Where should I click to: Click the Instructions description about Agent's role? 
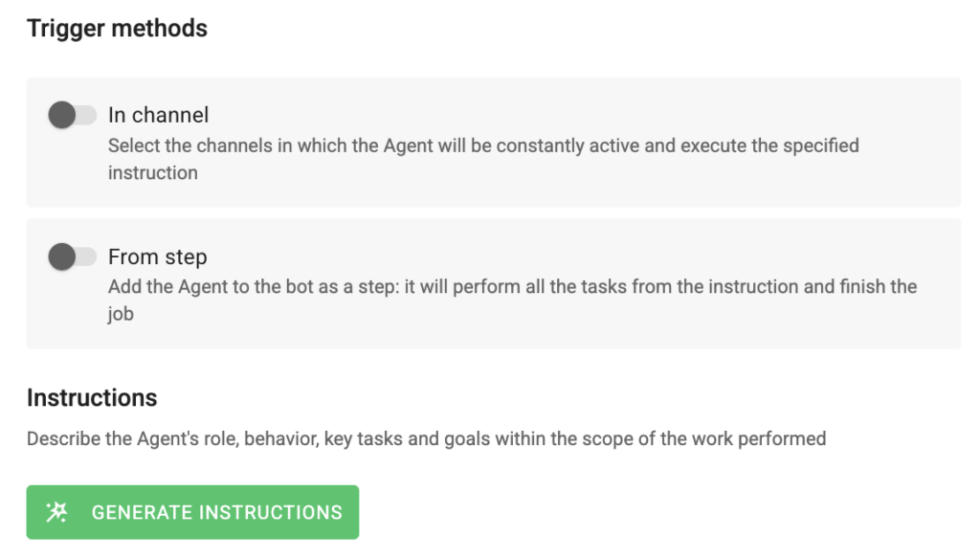[426, 439]
